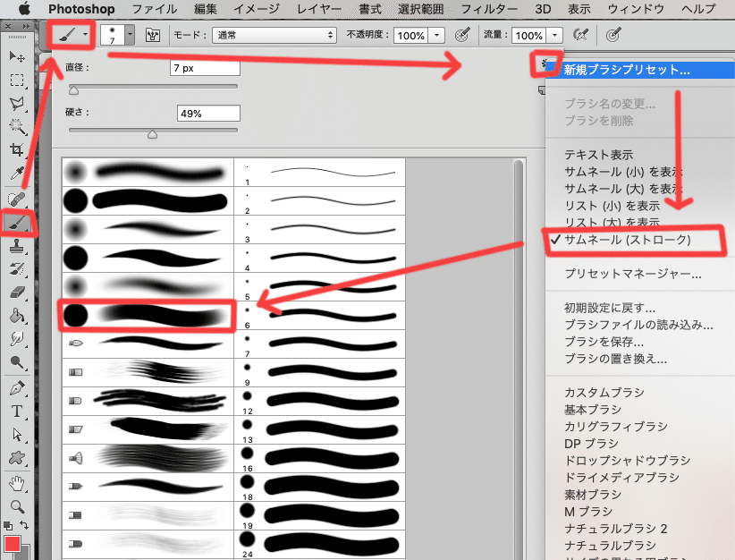Choose 初期設定に戻す option
Viewport: 735px width, 560px height.
point(610,308)
